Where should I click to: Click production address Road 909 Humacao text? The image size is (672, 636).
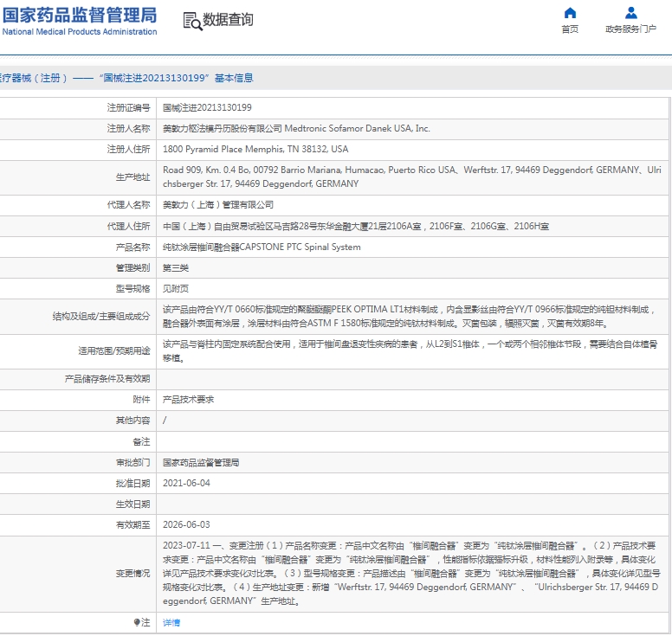412,177
